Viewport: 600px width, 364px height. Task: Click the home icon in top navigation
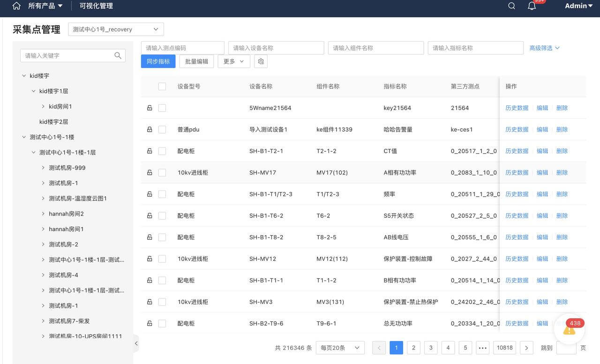point(16,6)
